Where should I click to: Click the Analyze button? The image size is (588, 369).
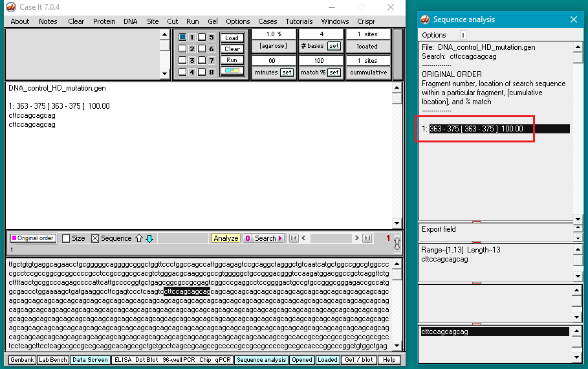coord(226,238)
